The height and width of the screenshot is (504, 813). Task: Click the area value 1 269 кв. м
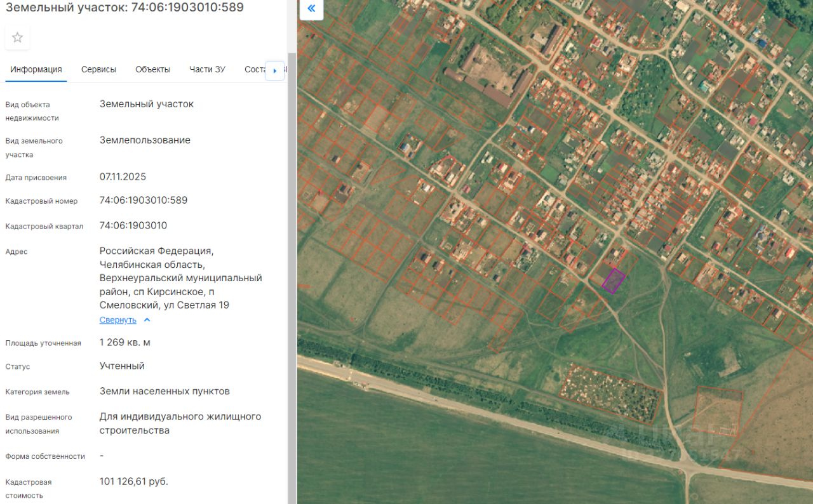click(x=124, y=343)
